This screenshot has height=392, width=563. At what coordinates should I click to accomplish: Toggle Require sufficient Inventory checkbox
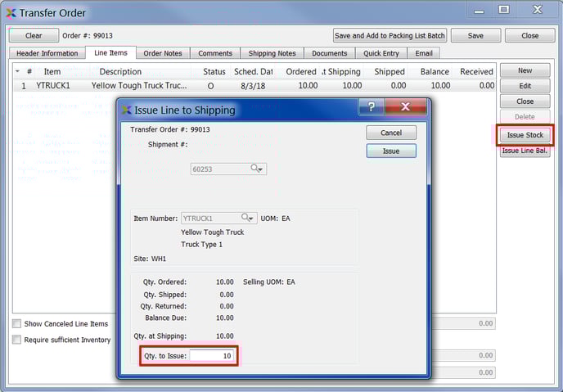pyautogui.click(x=17, y=340)
